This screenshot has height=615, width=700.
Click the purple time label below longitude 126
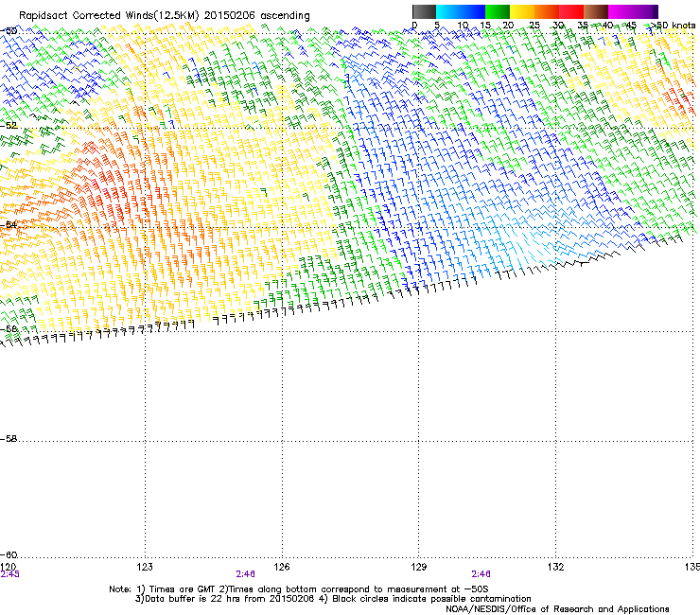coord(246,574)
